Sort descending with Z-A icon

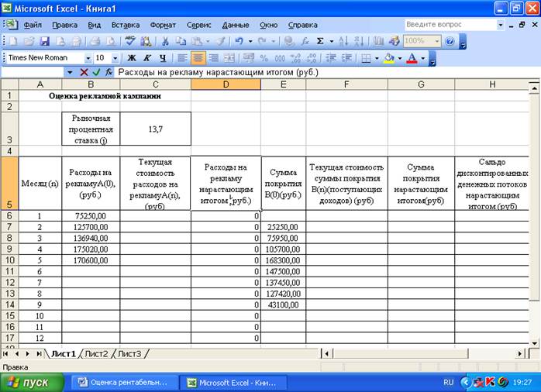pyautogui.click(x=359, y=41)
